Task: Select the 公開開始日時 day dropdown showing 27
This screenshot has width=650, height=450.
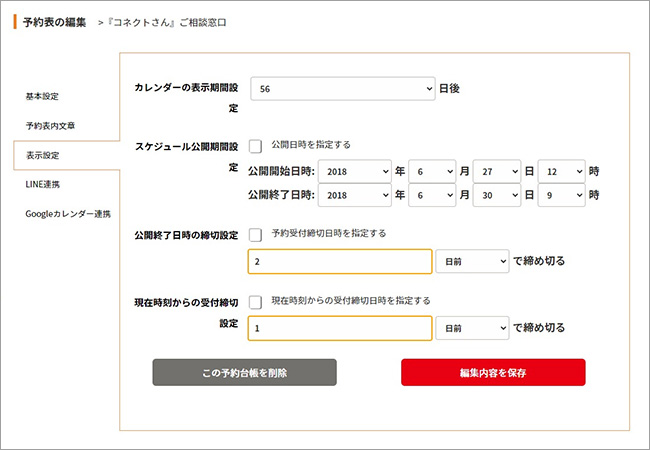Action: coord(497,171)
